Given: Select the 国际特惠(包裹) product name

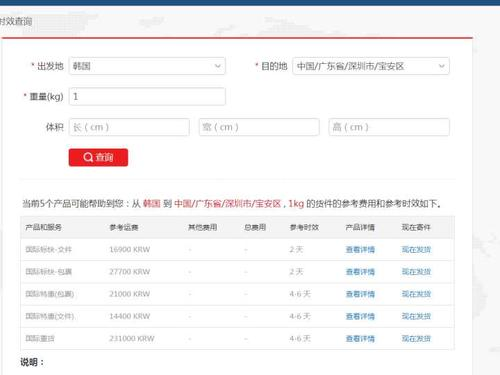Looking at the screenshot, I should 50,294.
